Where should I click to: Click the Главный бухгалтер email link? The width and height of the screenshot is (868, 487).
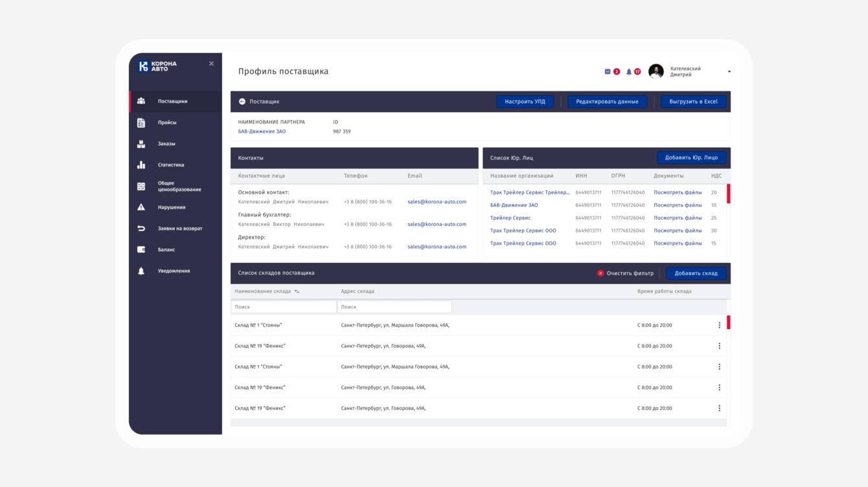[x=437, y=224]
